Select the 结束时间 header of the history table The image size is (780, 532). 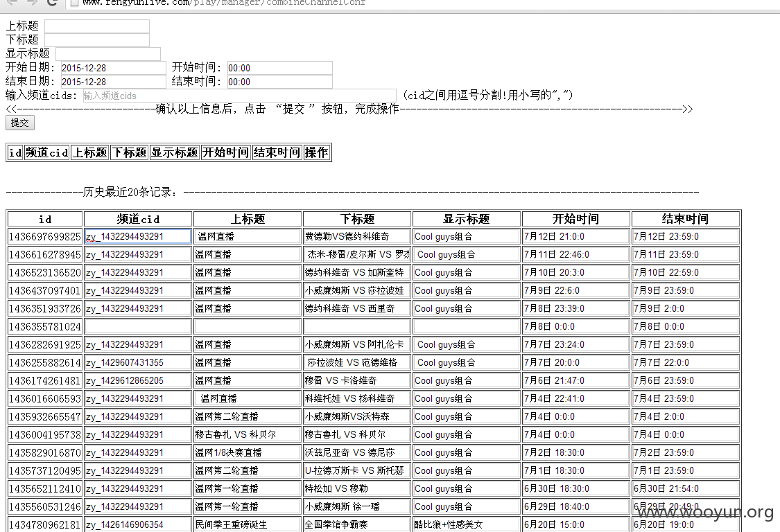685,220
